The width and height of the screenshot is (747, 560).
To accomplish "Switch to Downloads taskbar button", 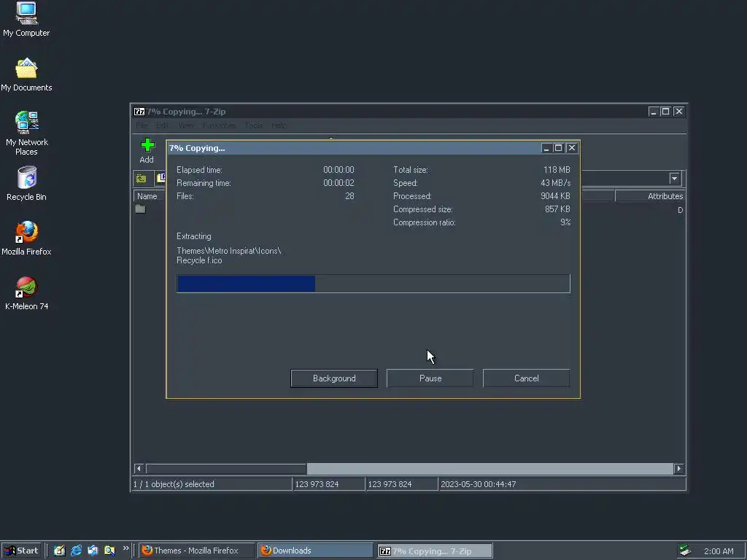I will [315, 551].
